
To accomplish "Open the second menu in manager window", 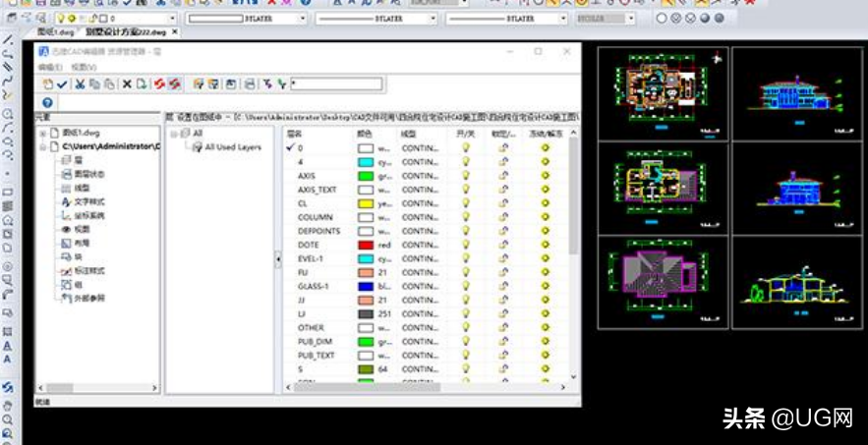I will tap(84, 67).
